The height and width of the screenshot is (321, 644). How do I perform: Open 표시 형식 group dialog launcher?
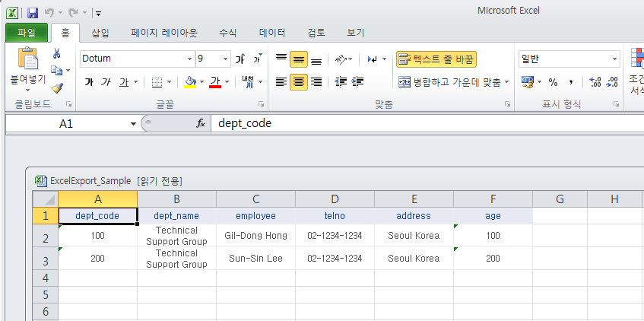616,104
